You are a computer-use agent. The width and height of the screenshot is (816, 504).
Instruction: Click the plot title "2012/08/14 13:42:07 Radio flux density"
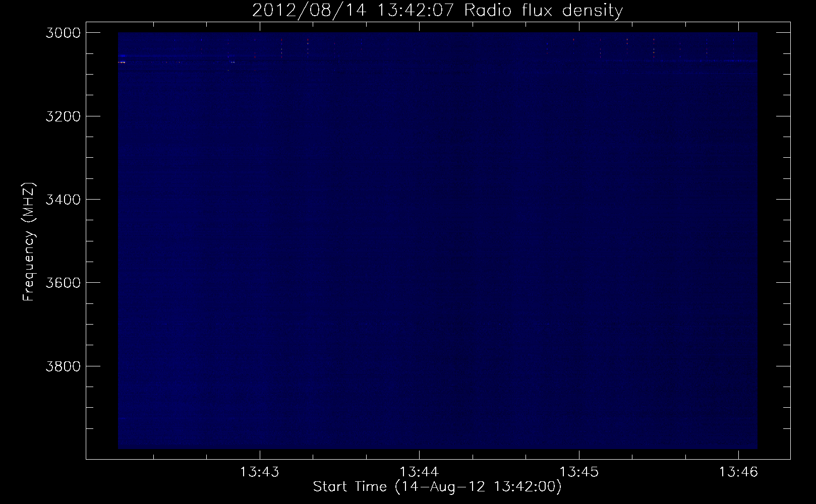[x=437, y=10]
